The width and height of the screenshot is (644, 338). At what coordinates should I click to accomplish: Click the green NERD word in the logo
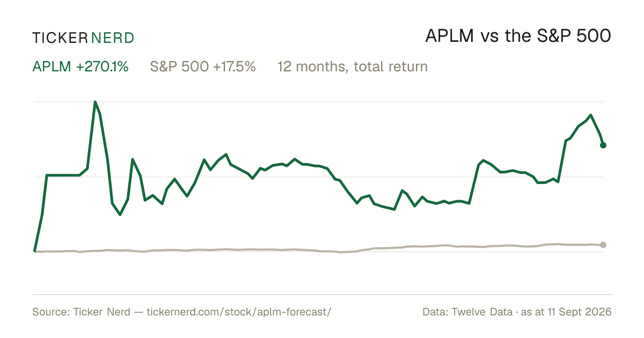click(x=113, y=38)
